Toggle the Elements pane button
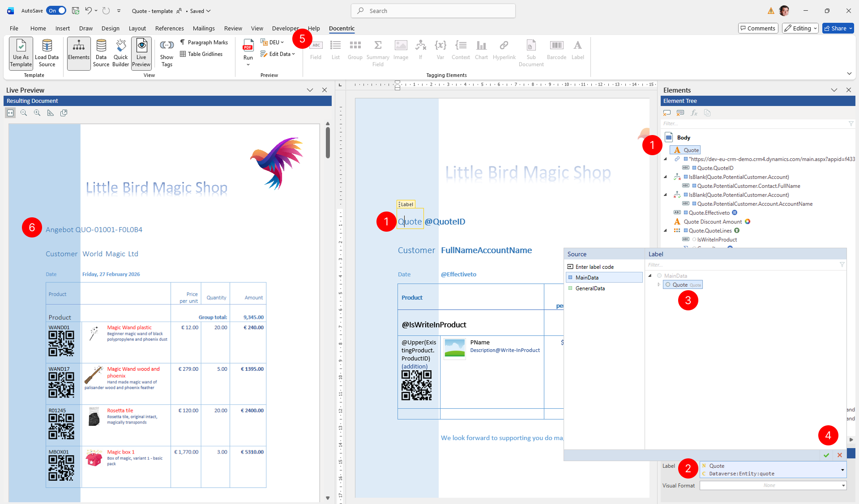This screenshot has height=504, width=859. pyautogui.click(x=79, y=53)
